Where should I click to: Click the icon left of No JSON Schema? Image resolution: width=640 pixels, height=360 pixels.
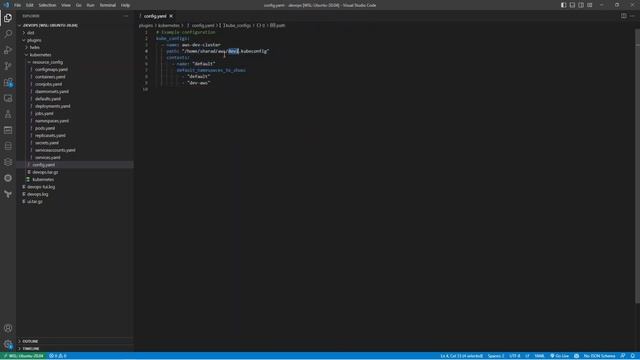click(576, 356)
